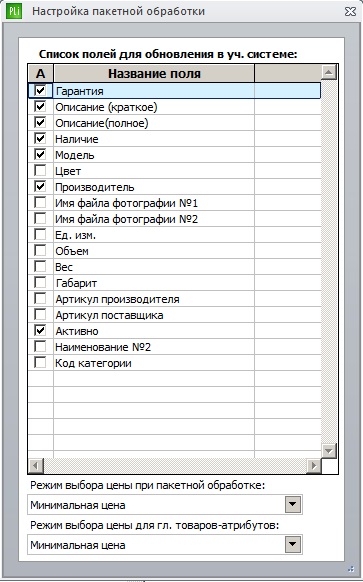Image resolution: width=363 pixels, height=582 pixels.
Task: Select Имя файла фотографии №2 row text
Action: [x=126, y=219]
